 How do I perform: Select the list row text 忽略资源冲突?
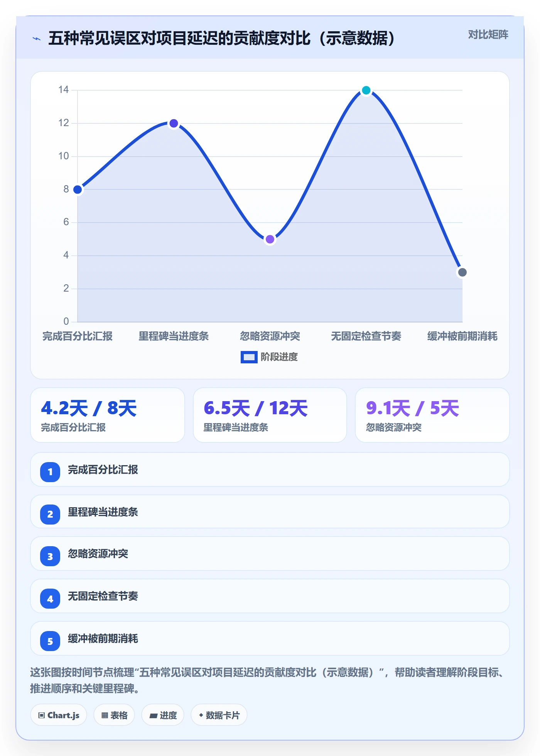click(x=98, y=554)
